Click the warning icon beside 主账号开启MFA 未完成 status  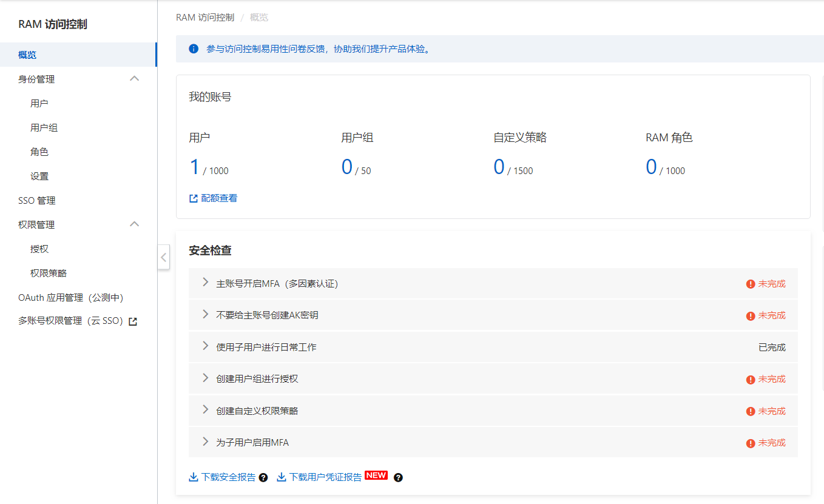tap(749, 283)
